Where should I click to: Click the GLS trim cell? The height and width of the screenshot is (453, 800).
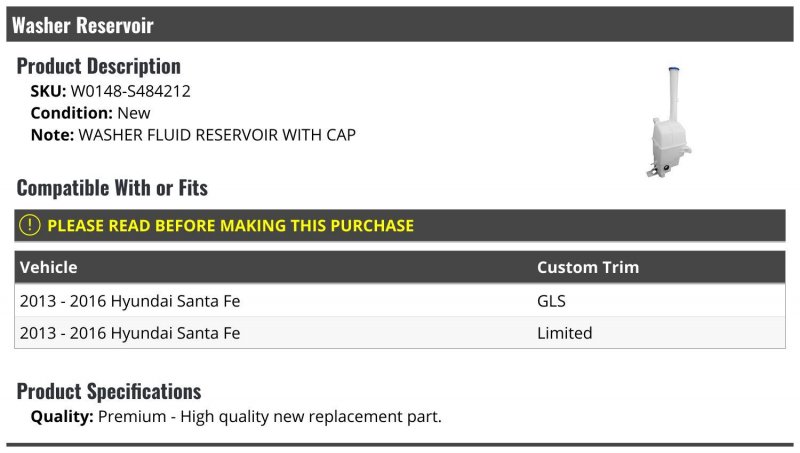pyautogui.click(x=551, y=301)
